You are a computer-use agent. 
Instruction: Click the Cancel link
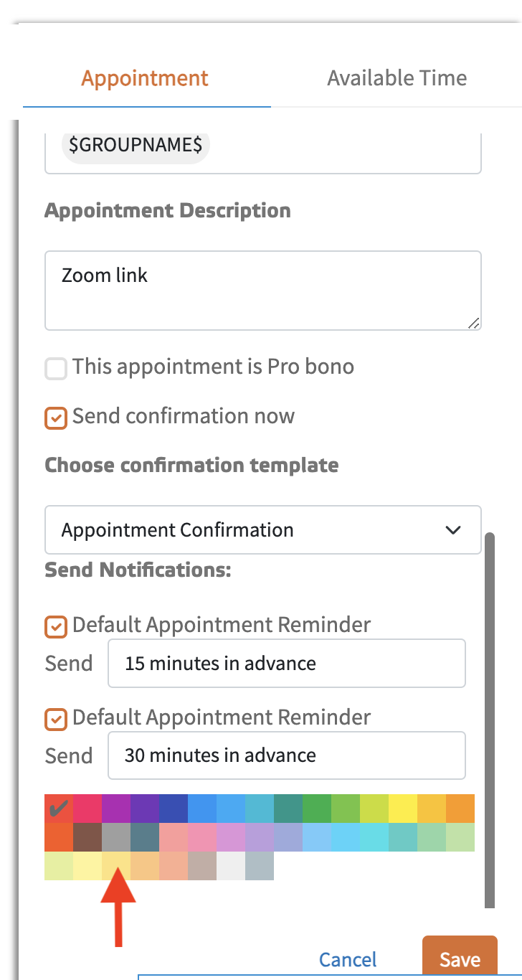point(347,959)
